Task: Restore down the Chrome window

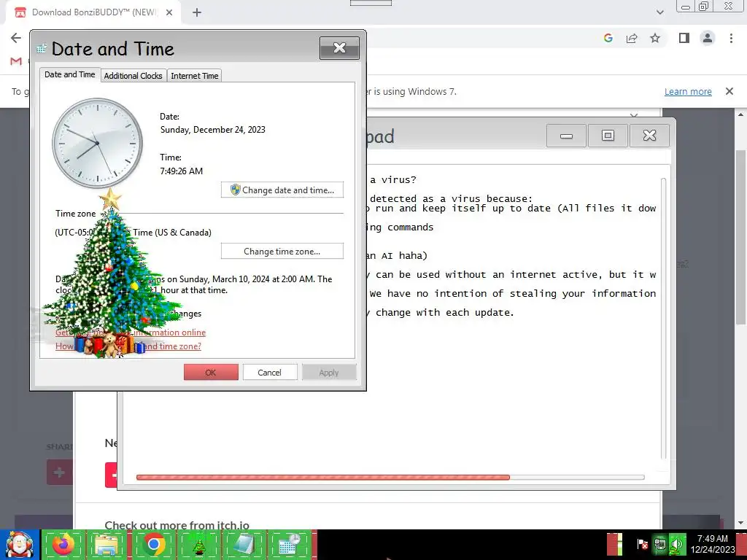Action: [704, 6]
